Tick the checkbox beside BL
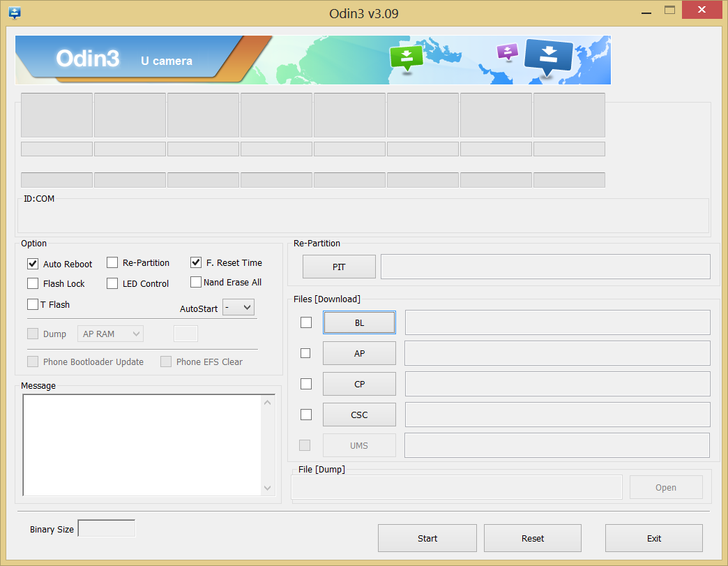Viewport: 728px width, 566px height. point(306,322)
